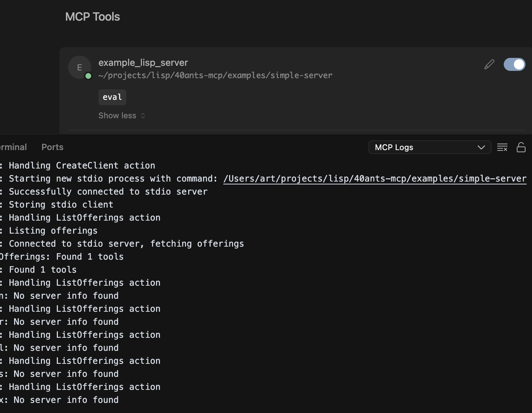
Task: Click the 'Handling CreateClient action' log line
Action: click(x=82, y=166)
